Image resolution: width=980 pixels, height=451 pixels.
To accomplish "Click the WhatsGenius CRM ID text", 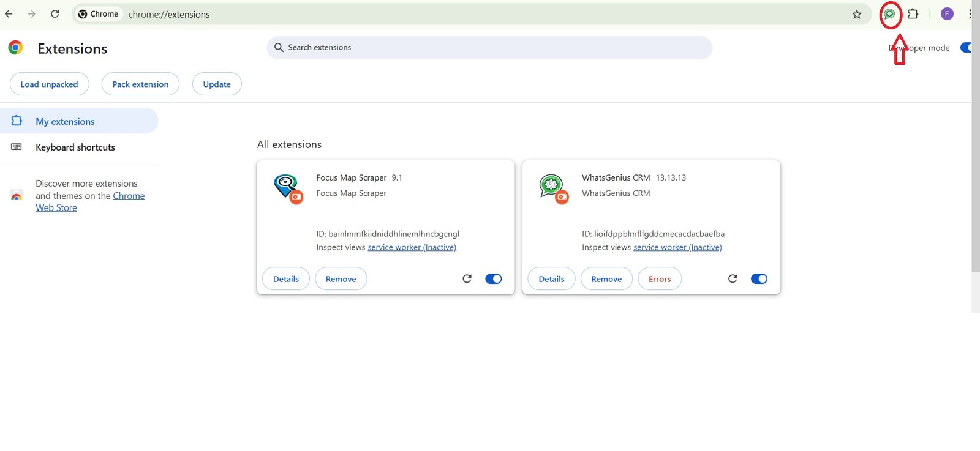I will click(x=653, y=234).
